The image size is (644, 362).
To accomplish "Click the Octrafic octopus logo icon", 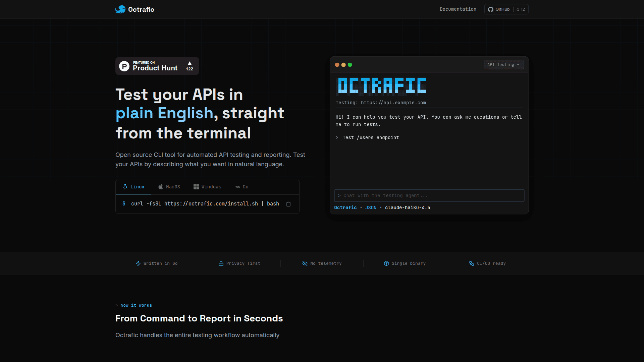I will pyautogui.click(x=120, y=9).
